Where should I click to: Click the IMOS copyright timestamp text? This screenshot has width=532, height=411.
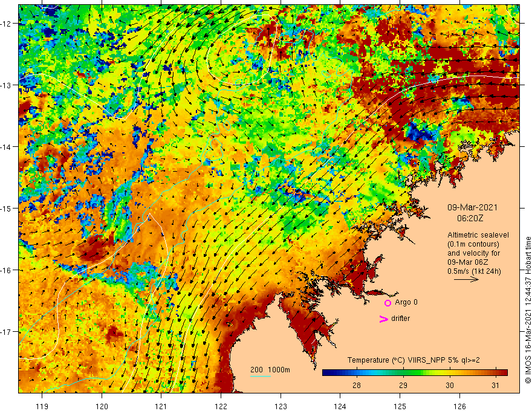528,310
